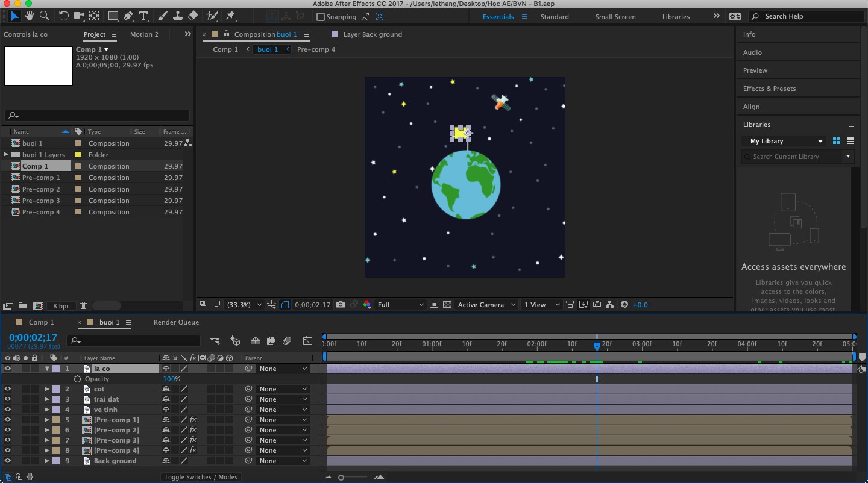
Task: Enable the Snapping checkbox
Action: (321, 17)
